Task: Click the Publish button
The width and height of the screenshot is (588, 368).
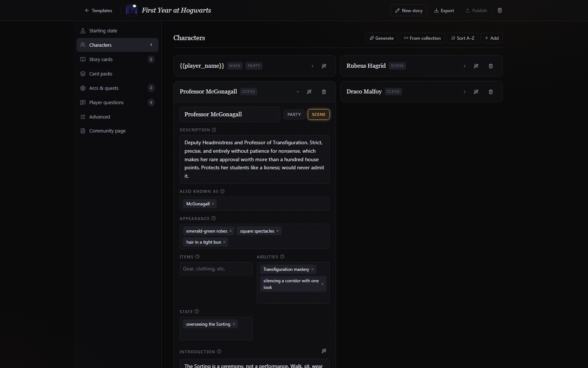Action: tap(476, 11)
